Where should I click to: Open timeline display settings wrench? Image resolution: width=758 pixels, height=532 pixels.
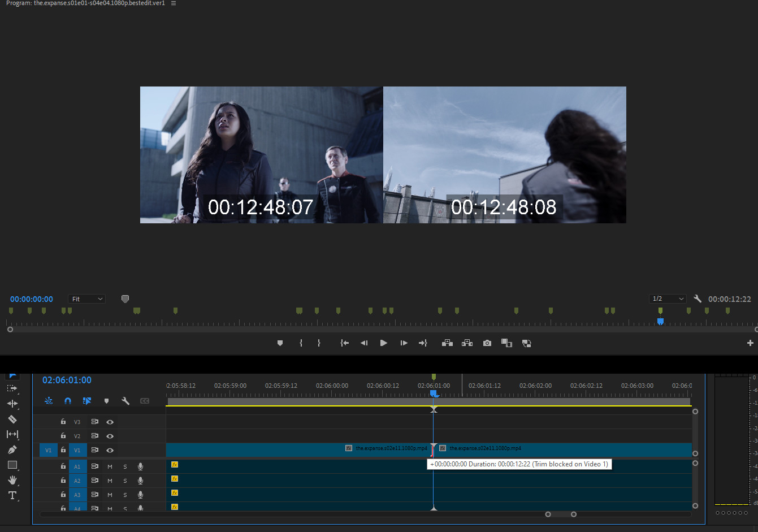(125, 401)
